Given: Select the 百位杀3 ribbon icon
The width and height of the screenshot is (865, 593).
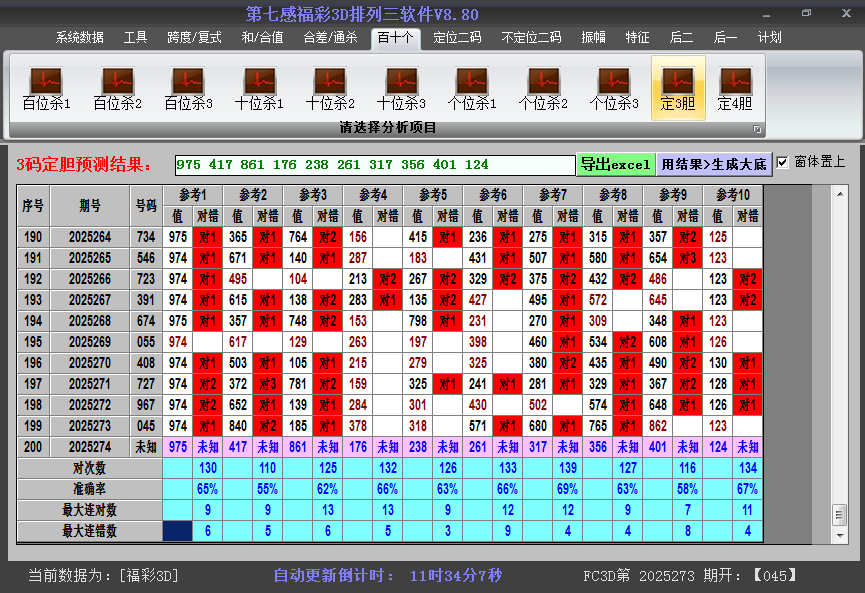Looking at the screenshot, I should tap(188, 88).
